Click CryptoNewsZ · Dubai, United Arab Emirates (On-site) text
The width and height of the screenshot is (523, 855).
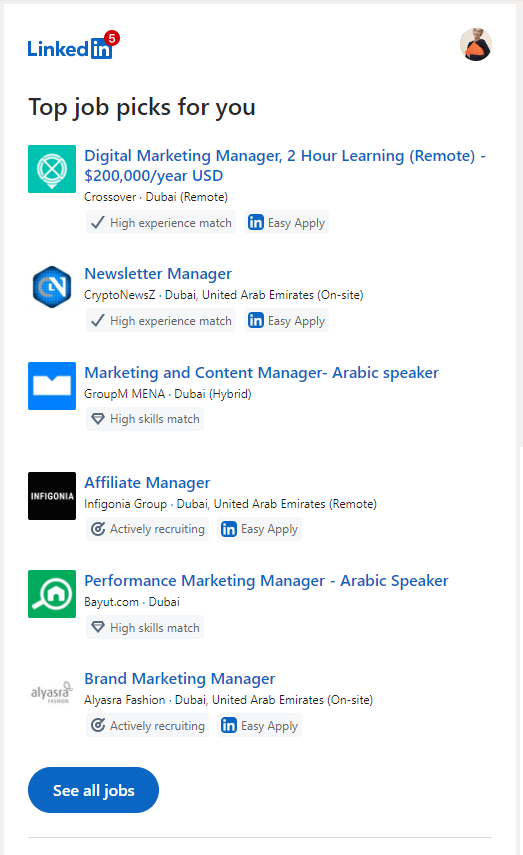(x=224, y=295)
